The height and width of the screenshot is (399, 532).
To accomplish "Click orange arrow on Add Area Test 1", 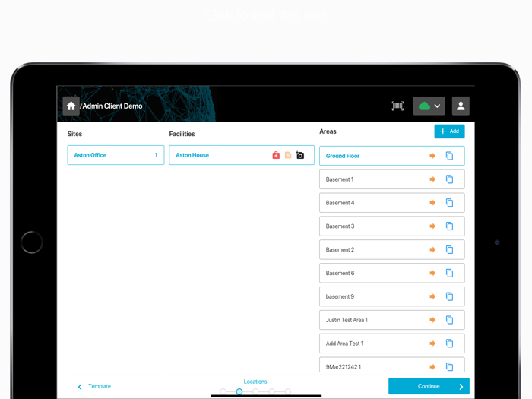I will (x=432, y=343).
